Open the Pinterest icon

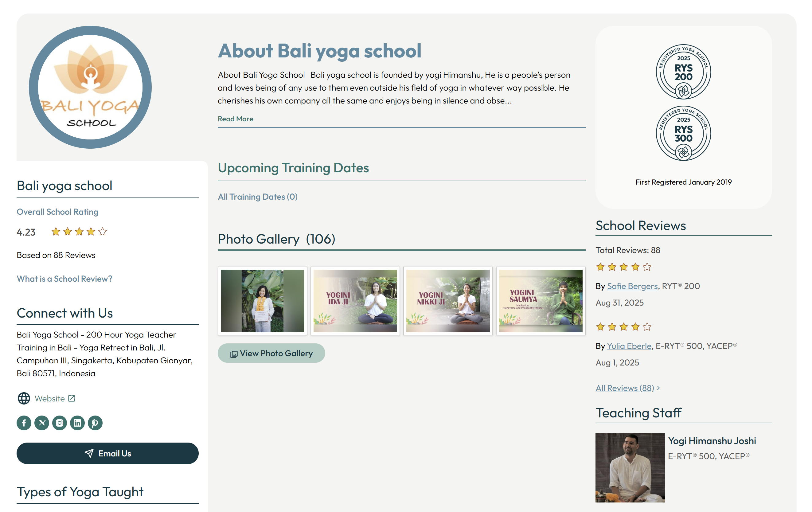95,423
